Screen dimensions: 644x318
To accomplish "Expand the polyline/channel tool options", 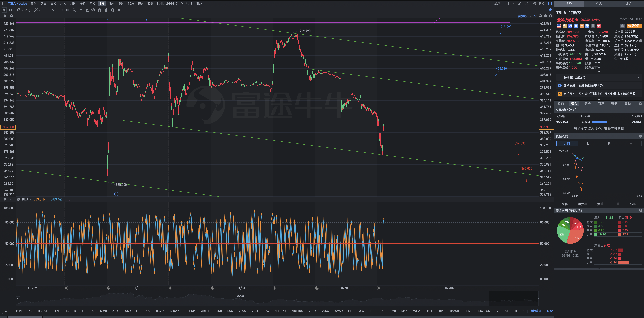I will 22,10.
